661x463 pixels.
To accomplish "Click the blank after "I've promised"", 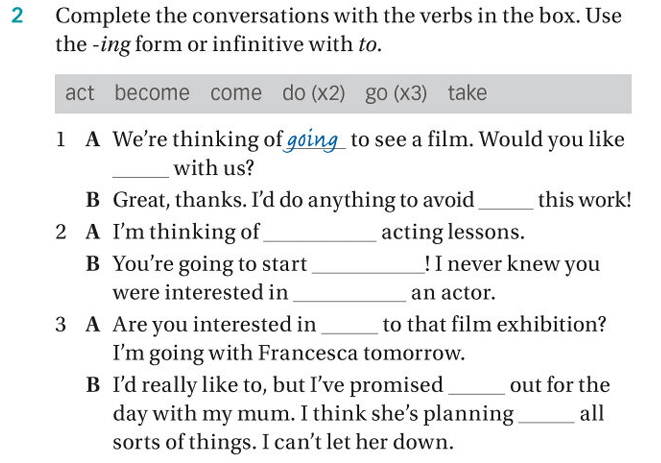I will click(476, 387).
